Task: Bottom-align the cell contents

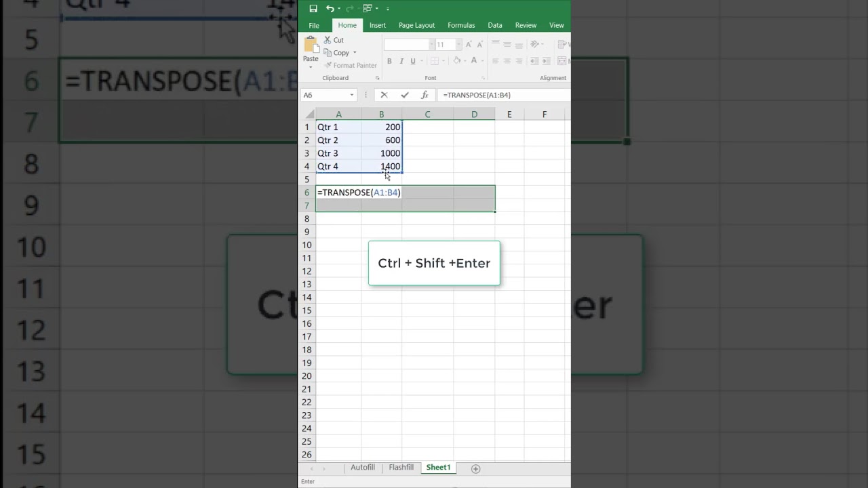Action: pyautogui.click(x=519, y=45)
